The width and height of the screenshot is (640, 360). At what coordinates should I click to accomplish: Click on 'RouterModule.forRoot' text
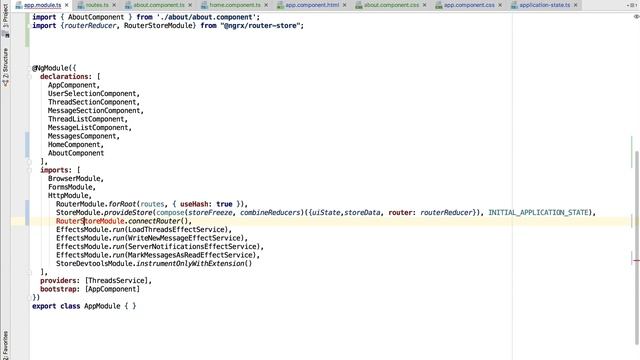click(x=96, y=204)
